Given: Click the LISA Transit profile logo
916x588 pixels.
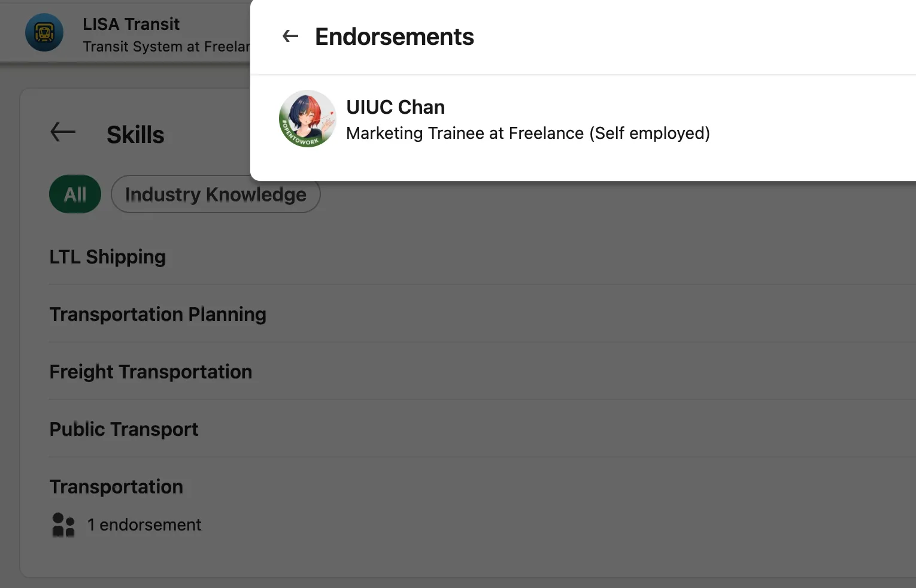Looking at the screenshot, I should tap(44, 32).
